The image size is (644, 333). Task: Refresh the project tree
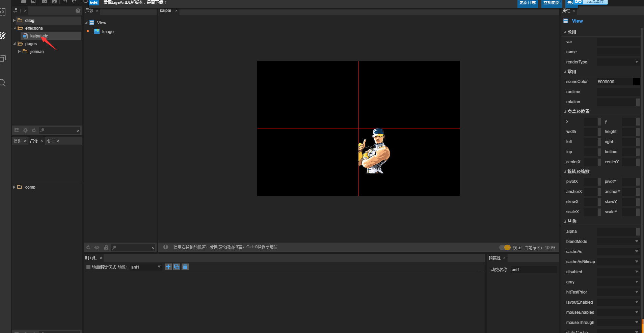(34, 130)
